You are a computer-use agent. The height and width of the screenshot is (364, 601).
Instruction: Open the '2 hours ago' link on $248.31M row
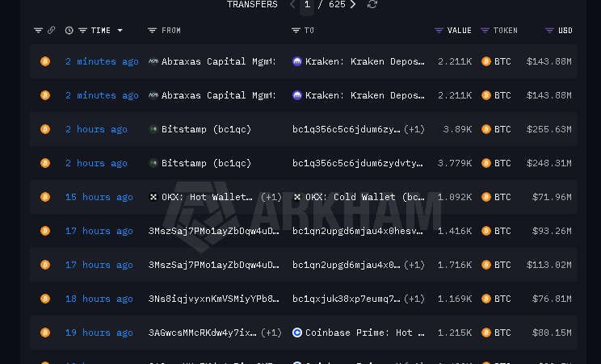pyautogui.click(x=96, y=163)
